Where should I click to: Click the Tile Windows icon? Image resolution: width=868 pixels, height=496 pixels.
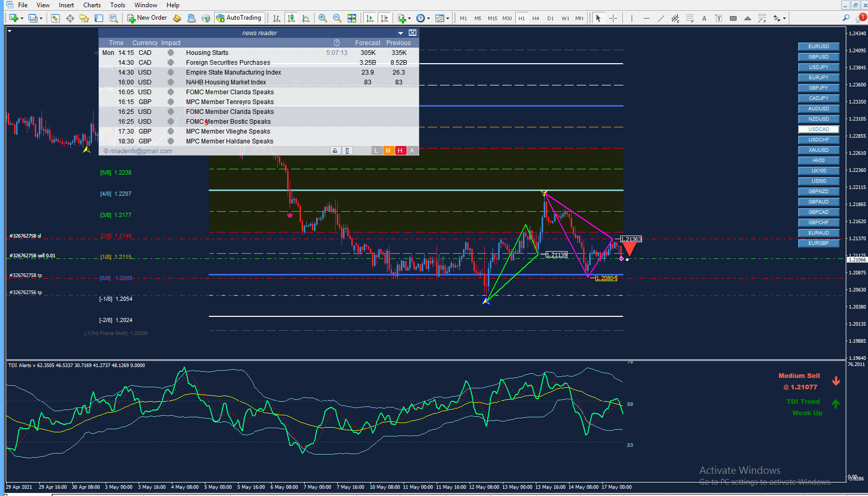pyautogui.click(x=352, y=18)
